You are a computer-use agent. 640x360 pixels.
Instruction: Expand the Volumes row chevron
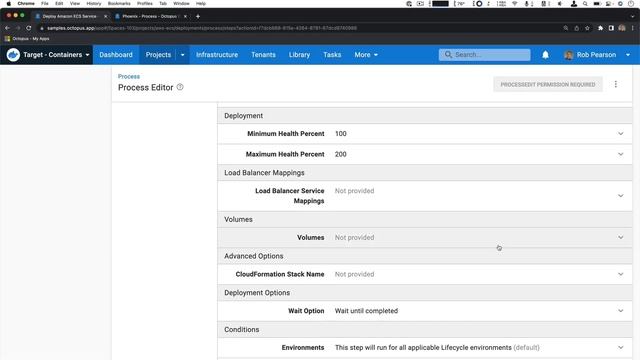click(620, 237)
